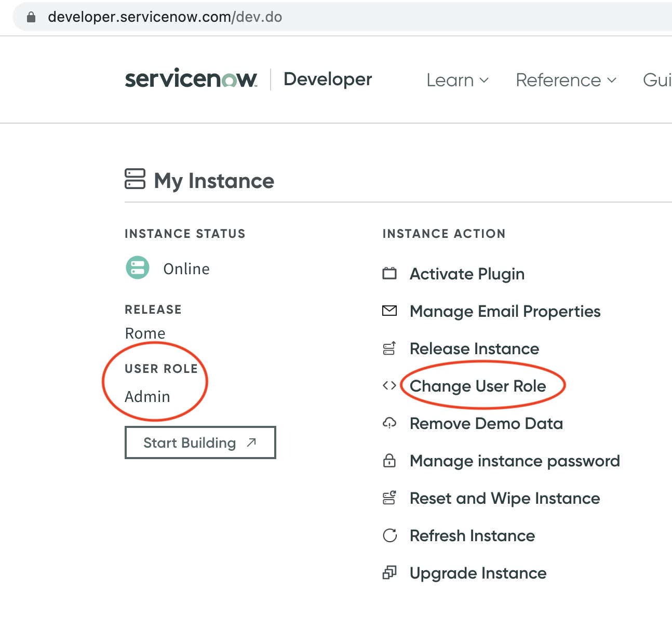Choose Remove Demo Data
The image size is (672, 617).
486,423
